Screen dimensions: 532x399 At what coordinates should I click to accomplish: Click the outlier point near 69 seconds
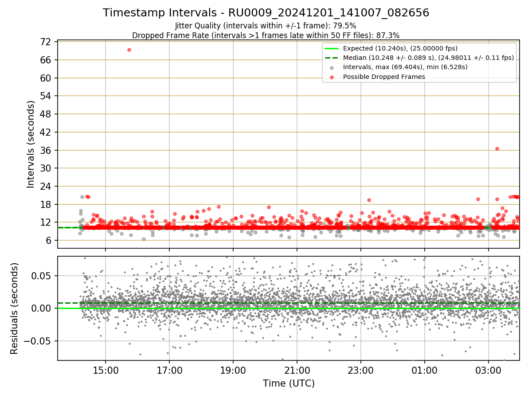[x=129, y=50]
